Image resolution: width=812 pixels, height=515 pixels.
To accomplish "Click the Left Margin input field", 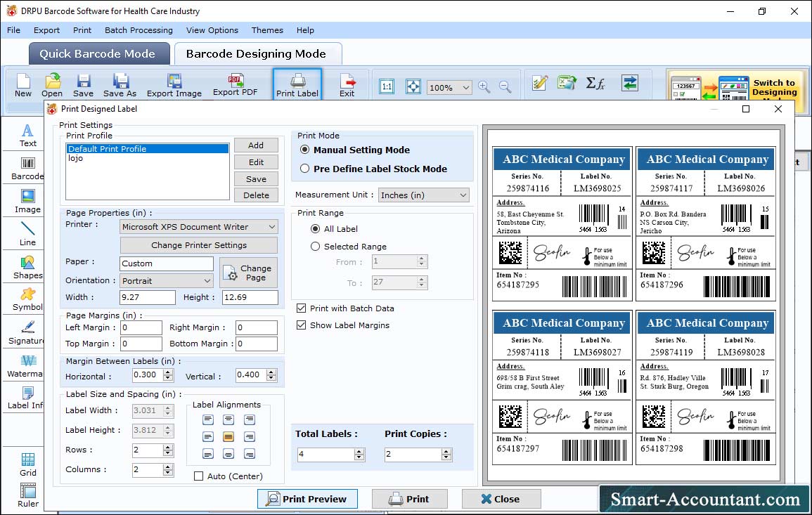I will 141,327.
